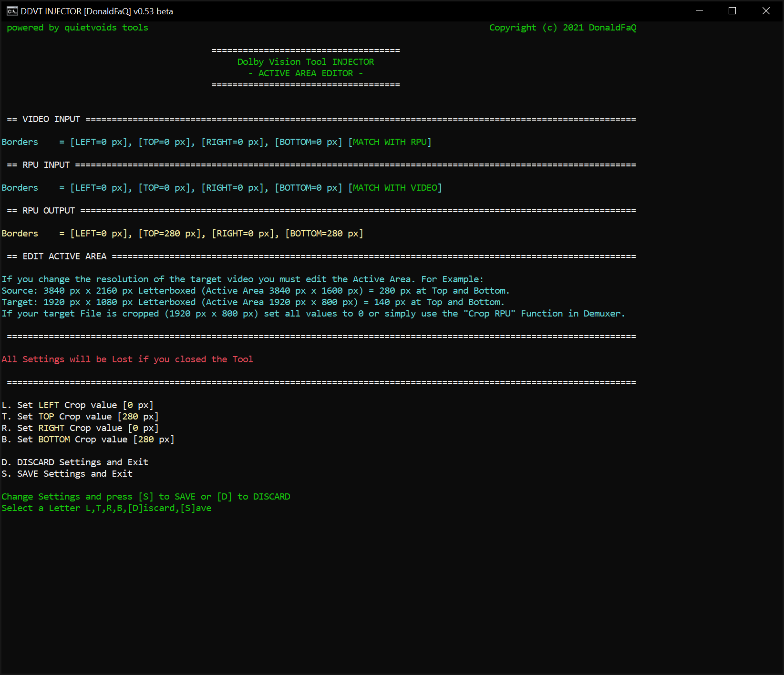Click the '== RPU OUTPUT' section header

click(41, 211)
